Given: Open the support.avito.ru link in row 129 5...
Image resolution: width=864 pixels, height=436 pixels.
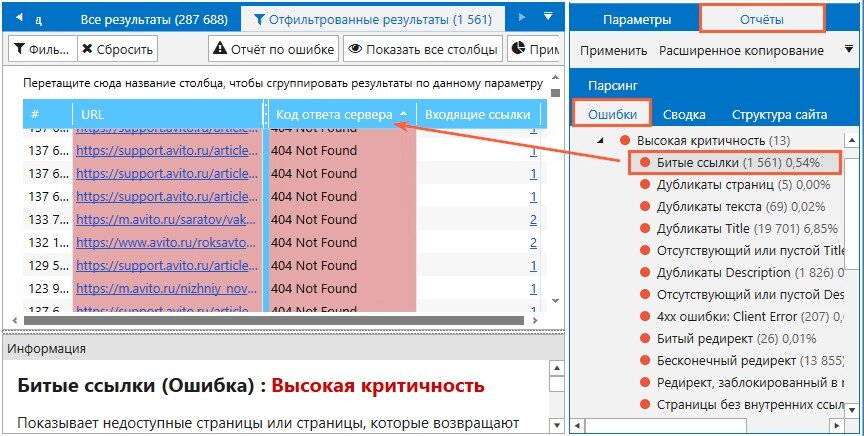Looking at the screenshot, I should tap(166, 266).
